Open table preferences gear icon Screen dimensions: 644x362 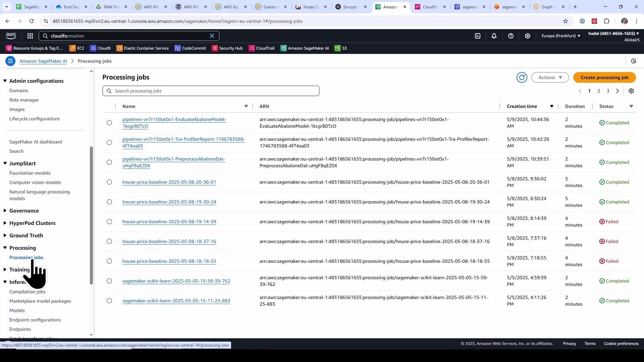click(x=631, y=91)
